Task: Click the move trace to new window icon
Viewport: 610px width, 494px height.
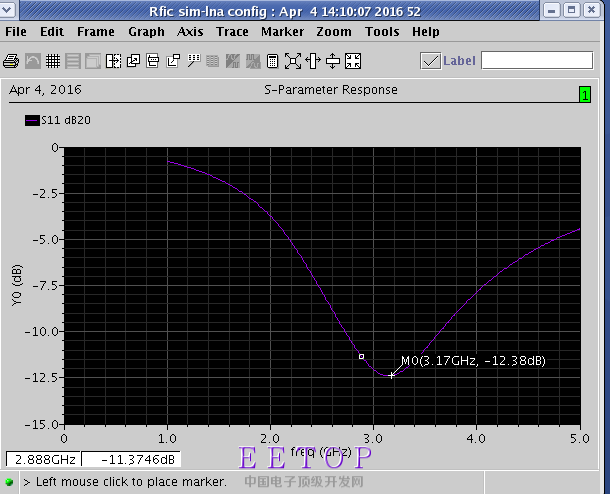Action: [x=173, y=61]
